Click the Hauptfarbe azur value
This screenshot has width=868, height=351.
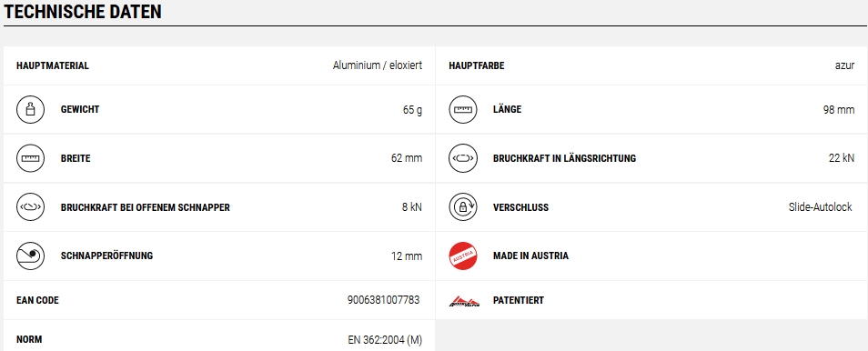pos(844,65)
